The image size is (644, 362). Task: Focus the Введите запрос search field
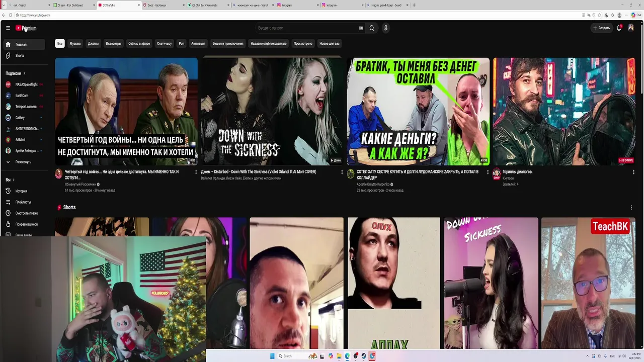coord(307,28)
